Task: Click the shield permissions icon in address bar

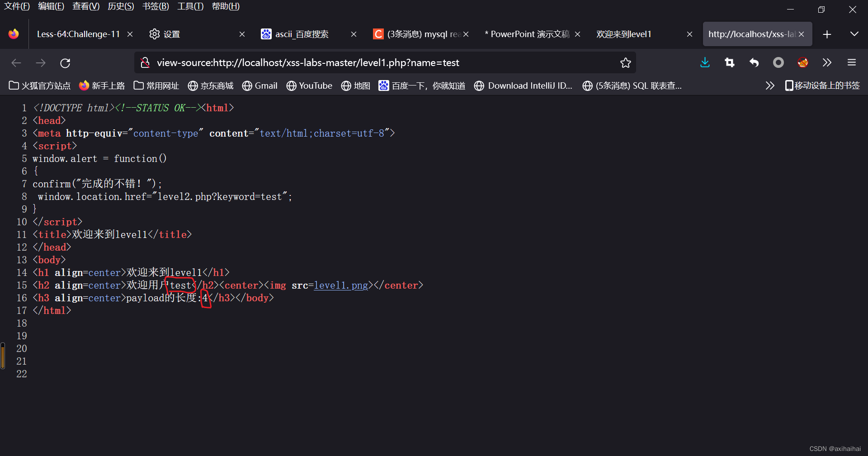Action: coord(145,63)
